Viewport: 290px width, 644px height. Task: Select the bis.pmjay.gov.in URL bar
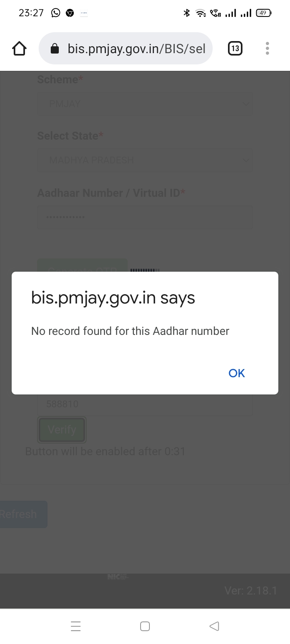tap(126, 48)
